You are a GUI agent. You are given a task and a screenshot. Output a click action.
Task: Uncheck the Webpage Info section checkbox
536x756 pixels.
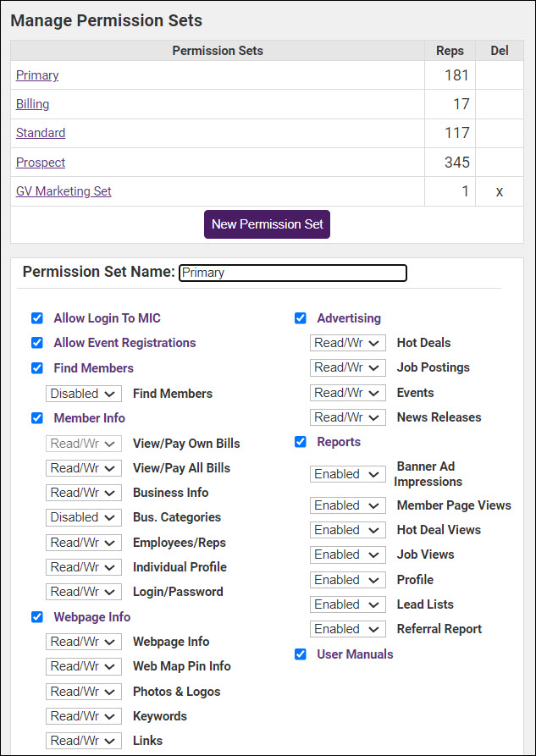coord(37,617)
